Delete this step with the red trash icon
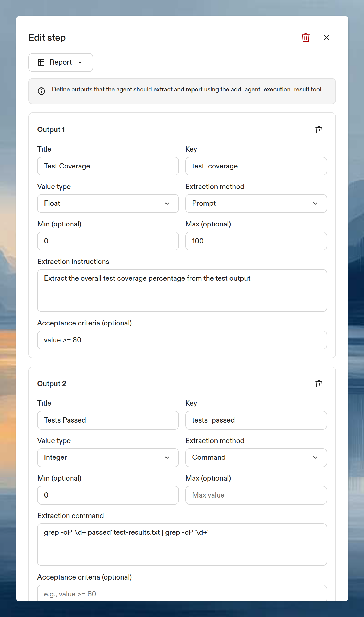The height and width of the screenshot is (617, 364). [305, 37]
